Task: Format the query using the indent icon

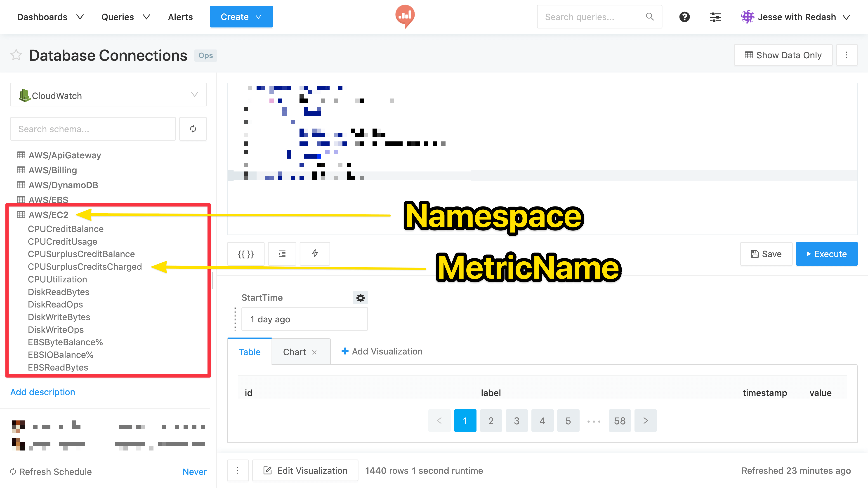Action: [282, 253]
